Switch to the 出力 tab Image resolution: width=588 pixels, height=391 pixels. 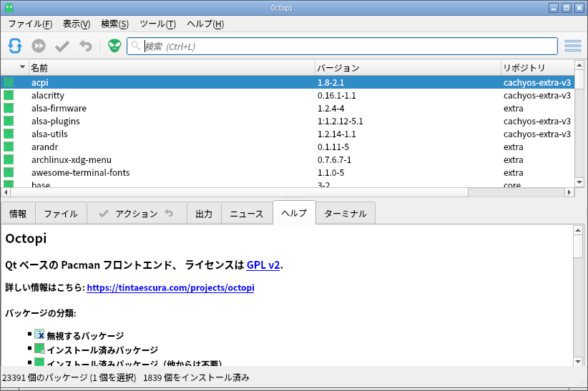(x=204, y=214)
